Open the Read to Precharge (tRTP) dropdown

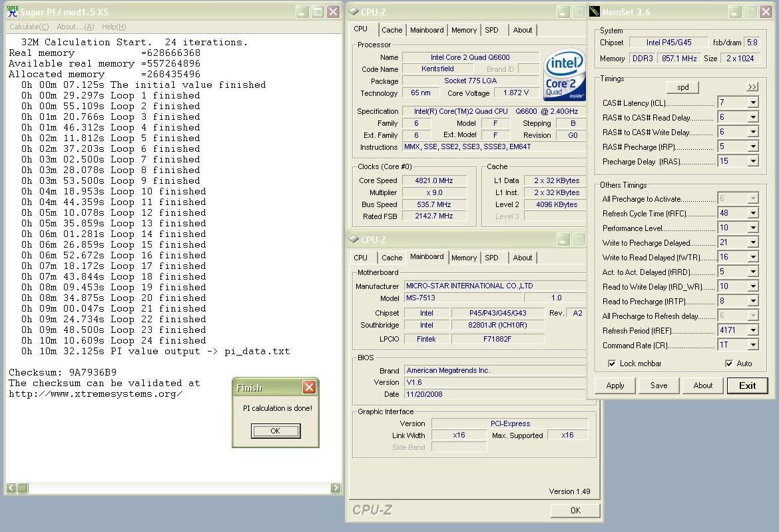pos(753,301)
